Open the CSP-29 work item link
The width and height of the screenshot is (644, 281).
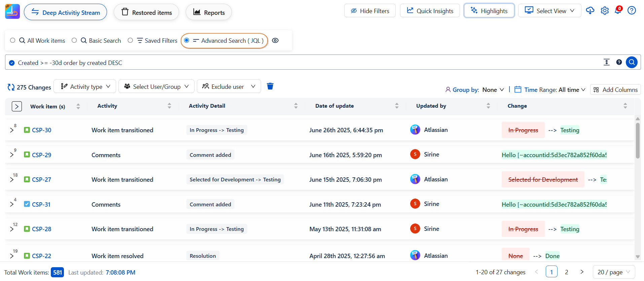(x=41, y=155)
